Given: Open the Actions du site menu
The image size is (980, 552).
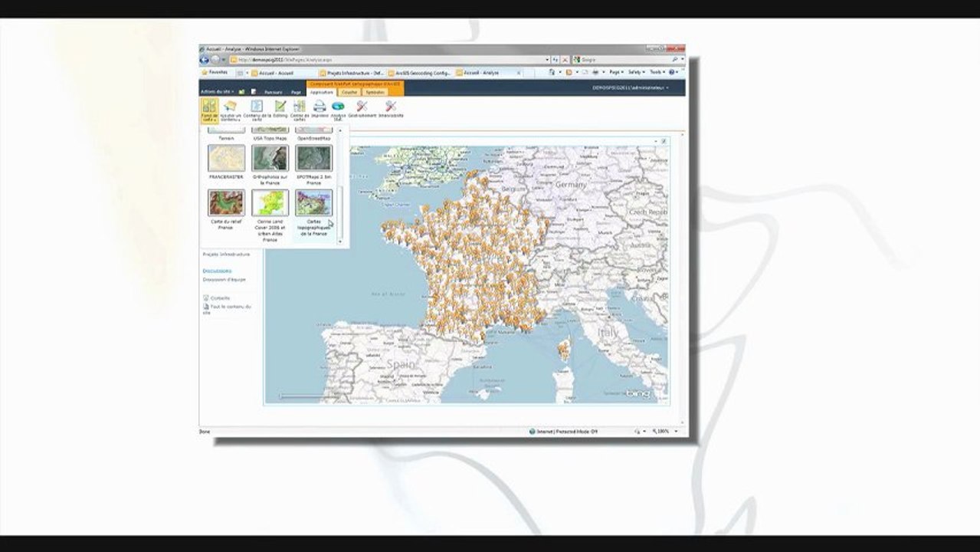Looking at the screenshot, I should (x=217, y=92).
